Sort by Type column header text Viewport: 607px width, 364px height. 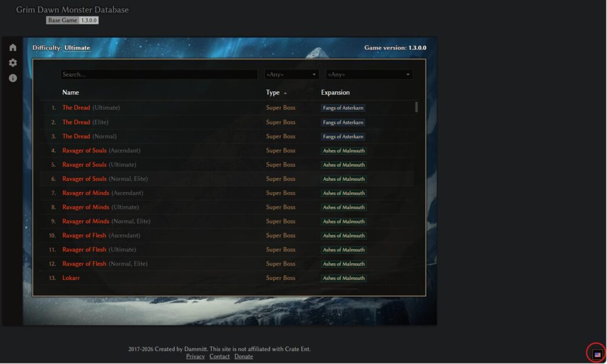(x=273, y=92)
